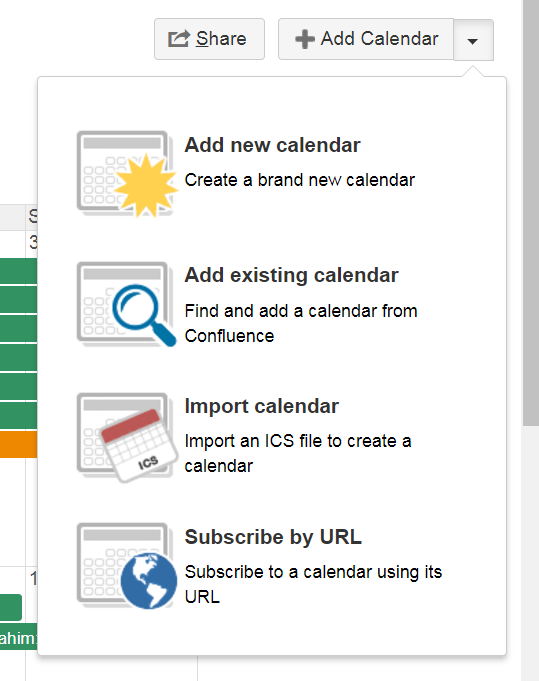Click 'Subscribe to a calendar using its URL'
Viewport: 539px width, 681px height.
pos(313,584)
